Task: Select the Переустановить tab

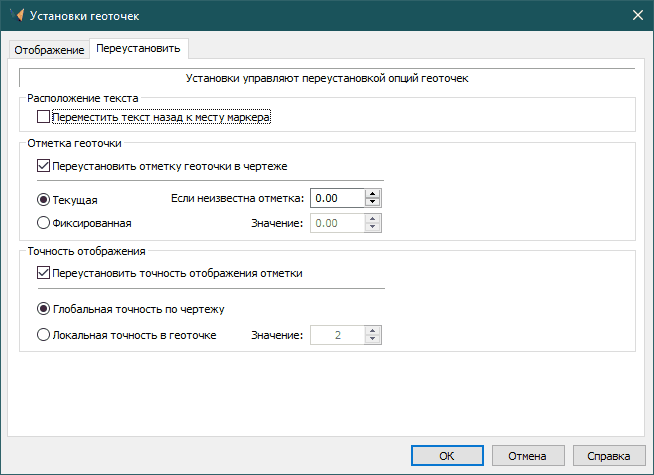Action: tap(139, 50)
